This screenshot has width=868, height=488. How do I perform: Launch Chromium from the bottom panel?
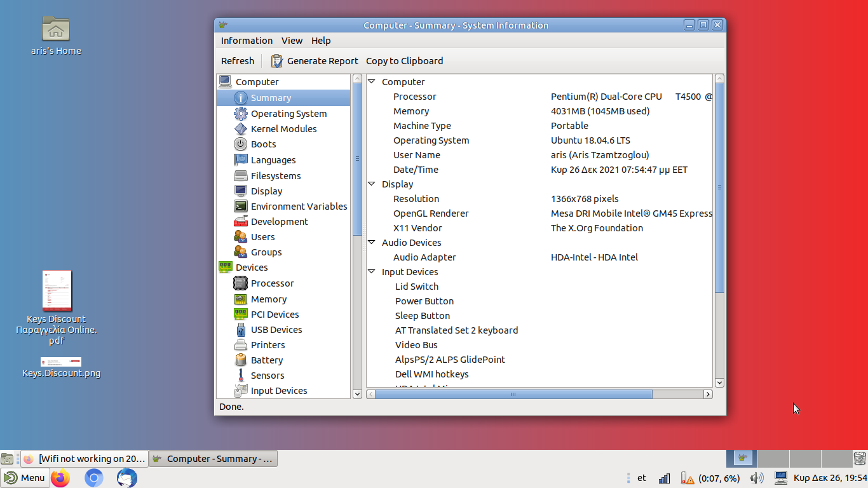94,478
